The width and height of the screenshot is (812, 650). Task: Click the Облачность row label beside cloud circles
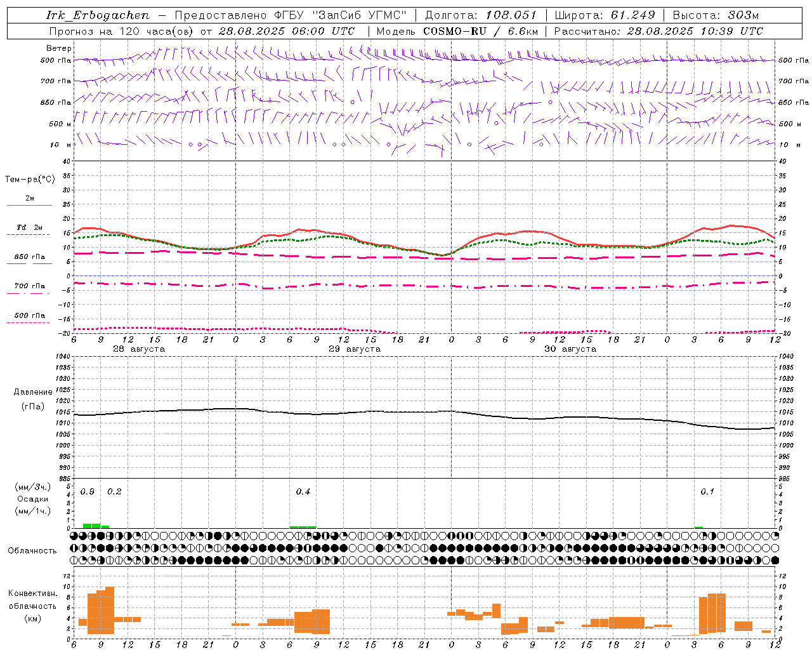32,550
